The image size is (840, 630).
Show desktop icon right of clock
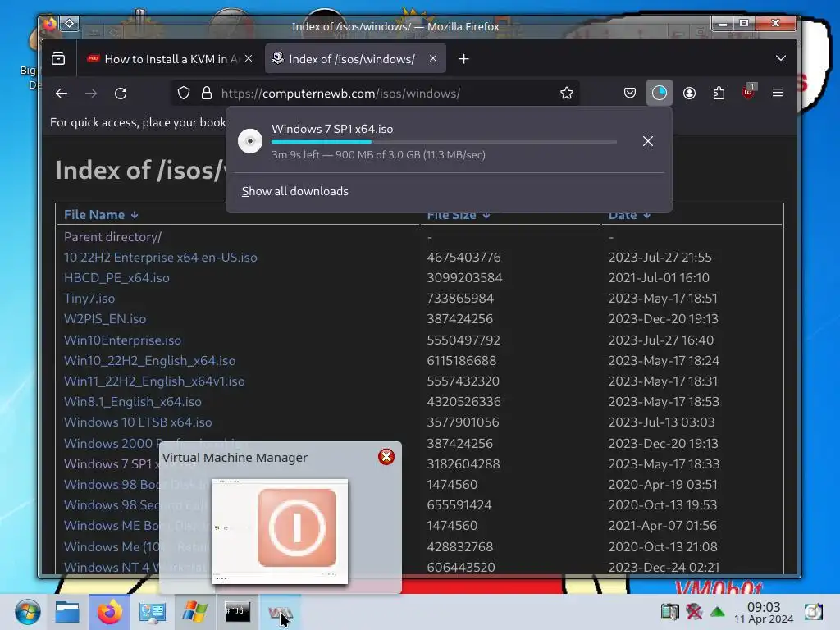(813, 611)
